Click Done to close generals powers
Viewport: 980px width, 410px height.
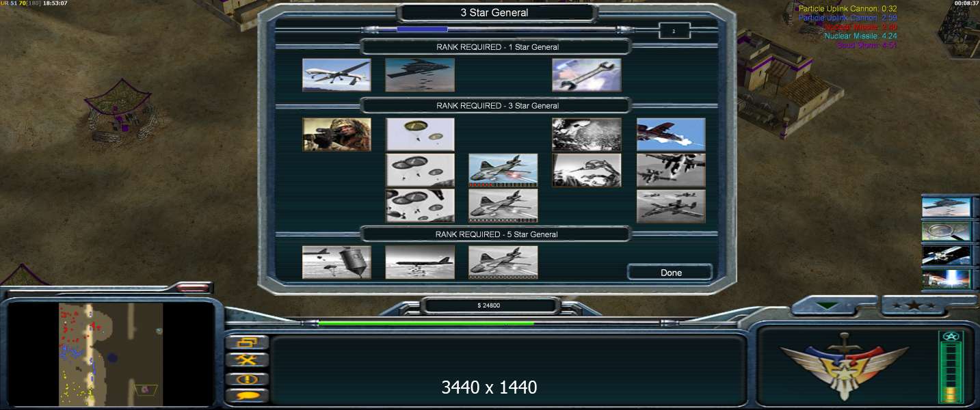(x=670, y=273)
